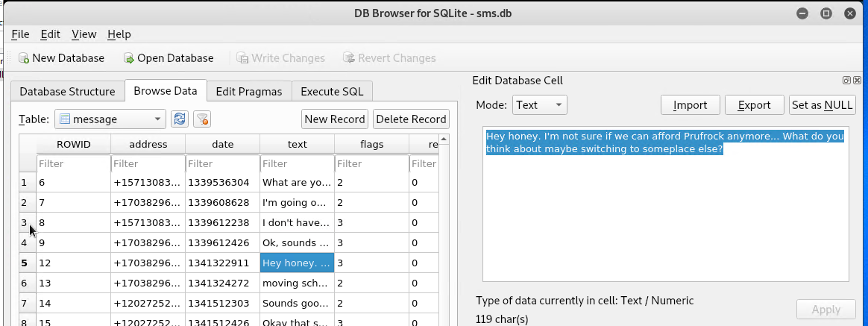Undock the Edit Database Cell panel
The width and height of the screenshot is (868, 326).
(x=846, y=81)
